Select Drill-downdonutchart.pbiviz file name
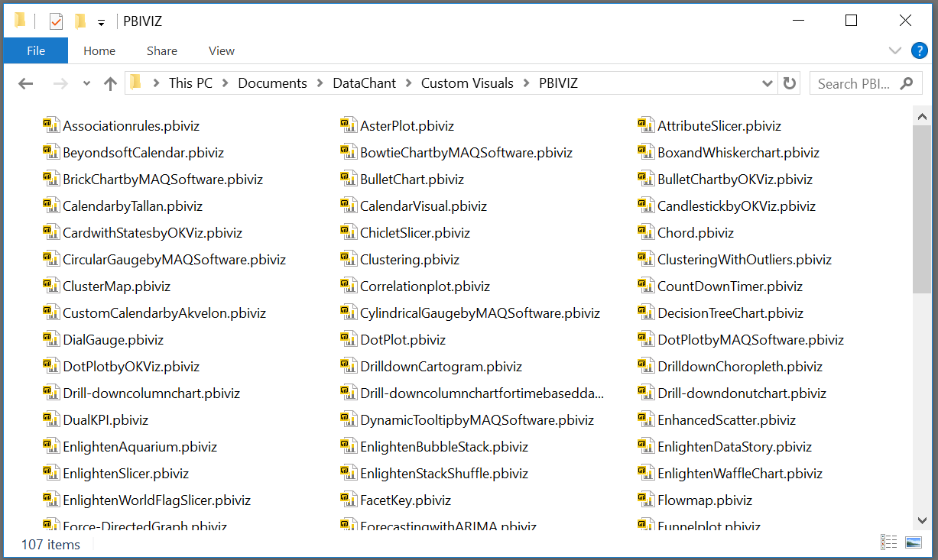This screenshot has height=560, width=938. pos(742,393)
